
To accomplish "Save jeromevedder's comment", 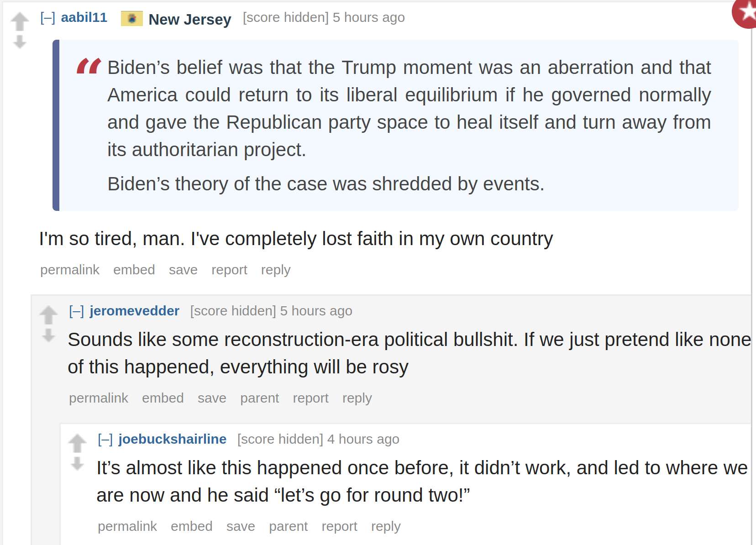I will click(x=212, y=398).
